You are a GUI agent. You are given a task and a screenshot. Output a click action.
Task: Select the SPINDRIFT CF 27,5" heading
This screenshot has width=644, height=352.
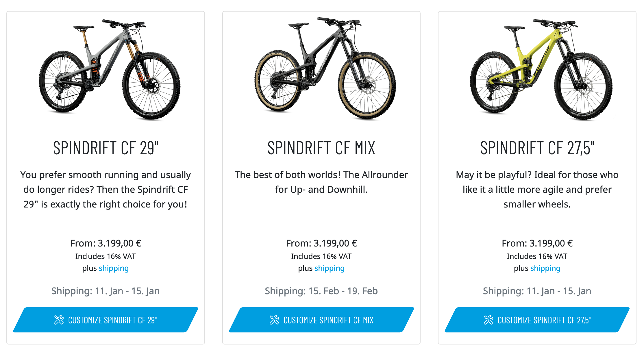[537, 148]
